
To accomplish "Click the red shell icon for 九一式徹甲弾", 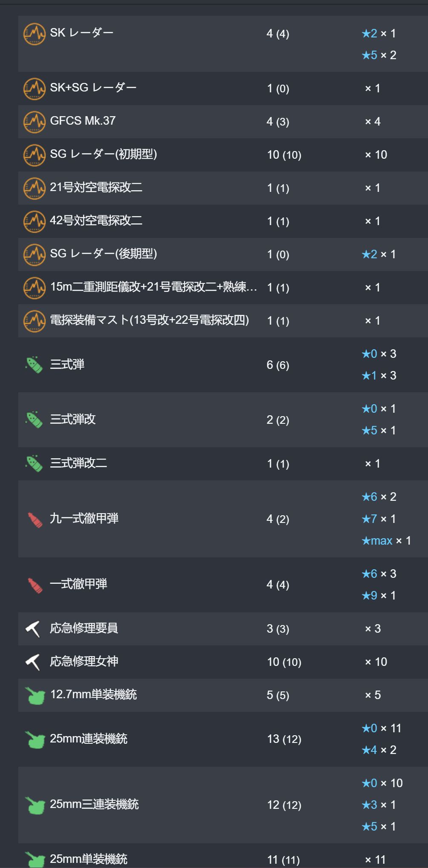I will [x=34, y=520].
